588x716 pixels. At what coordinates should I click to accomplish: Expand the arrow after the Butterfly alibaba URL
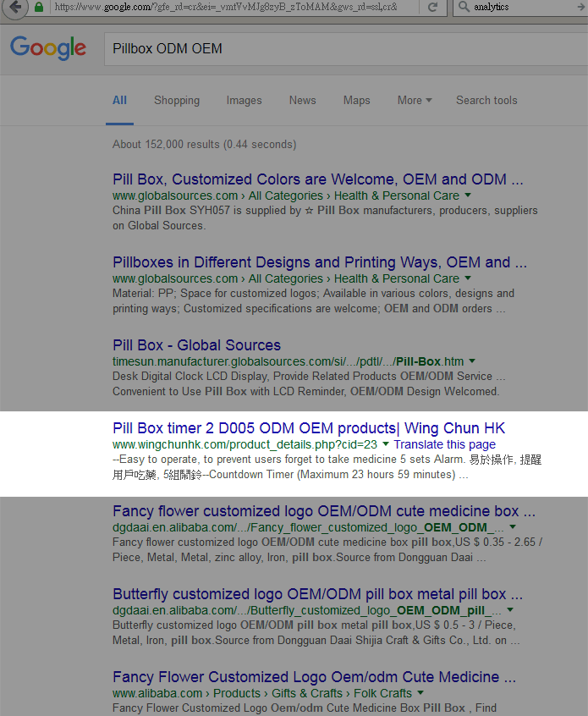[x=510, y=610]
